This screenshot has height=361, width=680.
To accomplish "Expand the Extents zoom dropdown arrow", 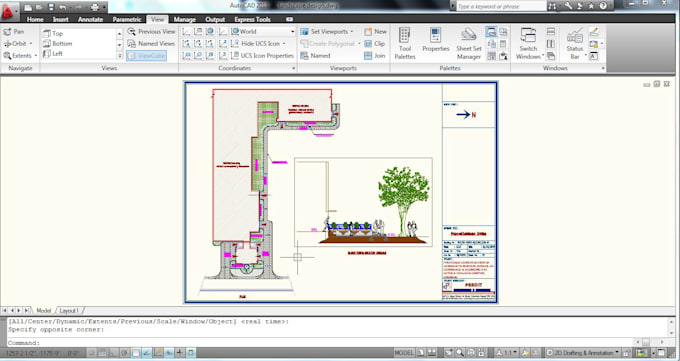I will (x=36, y=56).
